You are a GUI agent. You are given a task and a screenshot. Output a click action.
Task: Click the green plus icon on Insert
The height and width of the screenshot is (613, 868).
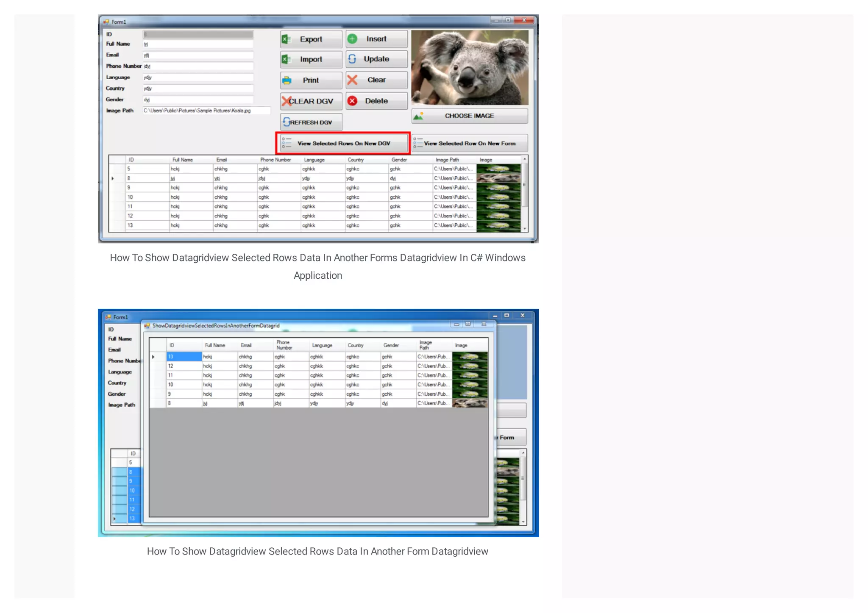(352, 39)
